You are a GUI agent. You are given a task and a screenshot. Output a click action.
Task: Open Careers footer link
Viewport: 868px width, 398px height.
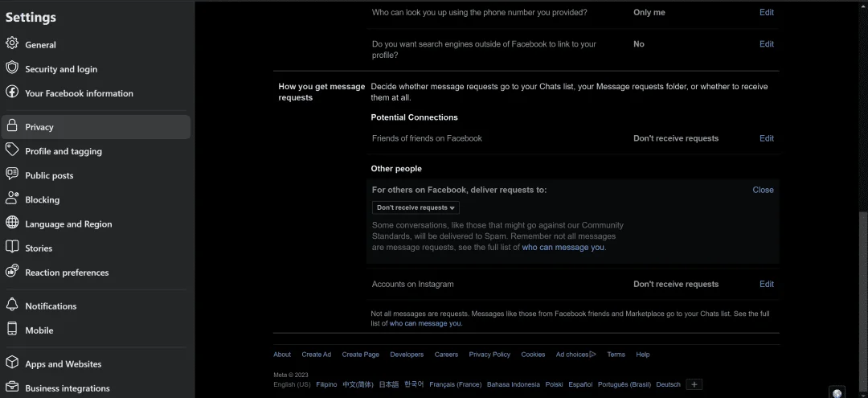pos(446,355)
